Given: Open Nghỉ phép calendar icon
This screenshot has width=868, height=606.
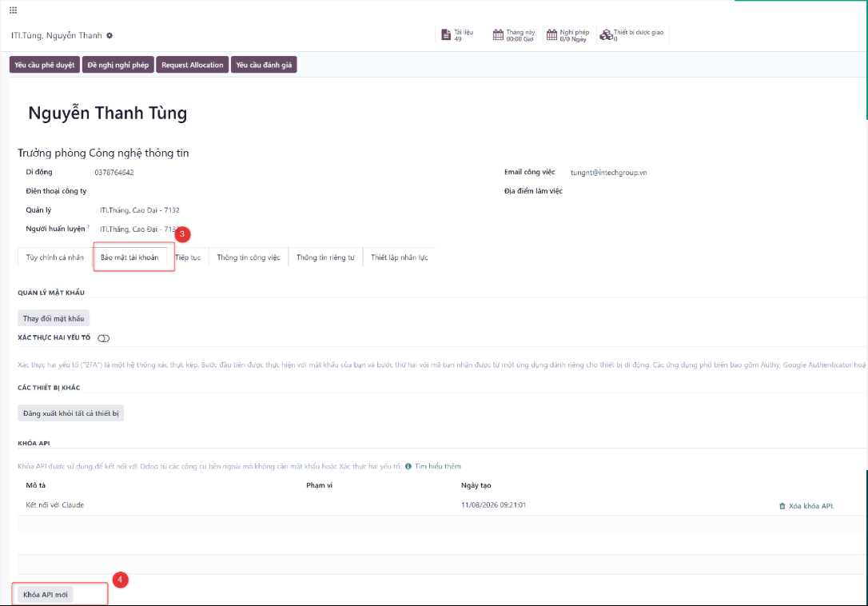Looking at the screenshot, I should tap(552, 35).
